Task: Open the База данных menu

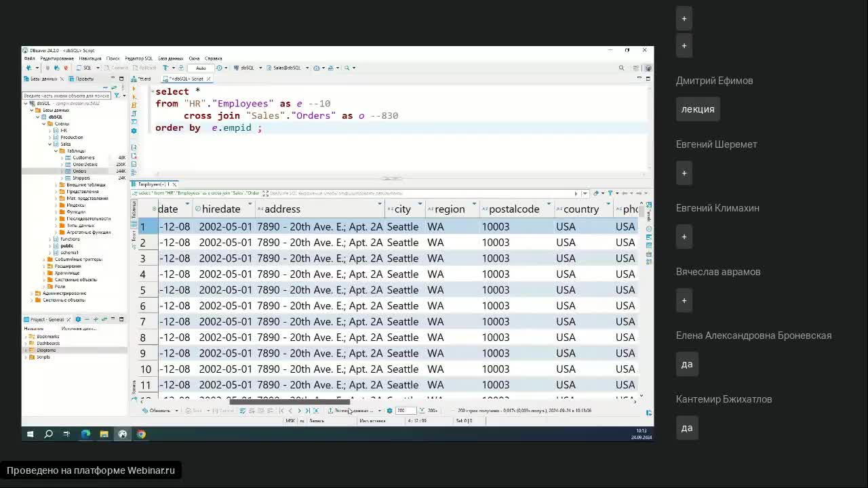Action: click(x=170, y=59)
